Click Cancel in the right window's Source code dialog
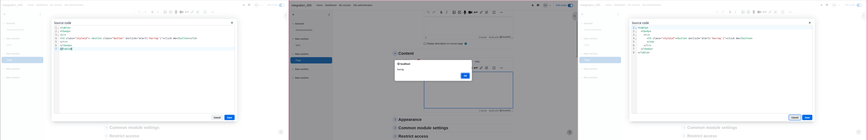This screenshot has width=868, height=140. click(x=795, y=118)
